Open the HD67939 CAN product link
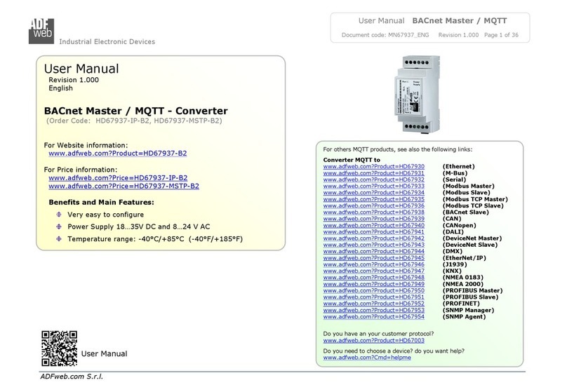Image resolution: width=567 pixels, height=392 pixels. click(x=374, y=219)
